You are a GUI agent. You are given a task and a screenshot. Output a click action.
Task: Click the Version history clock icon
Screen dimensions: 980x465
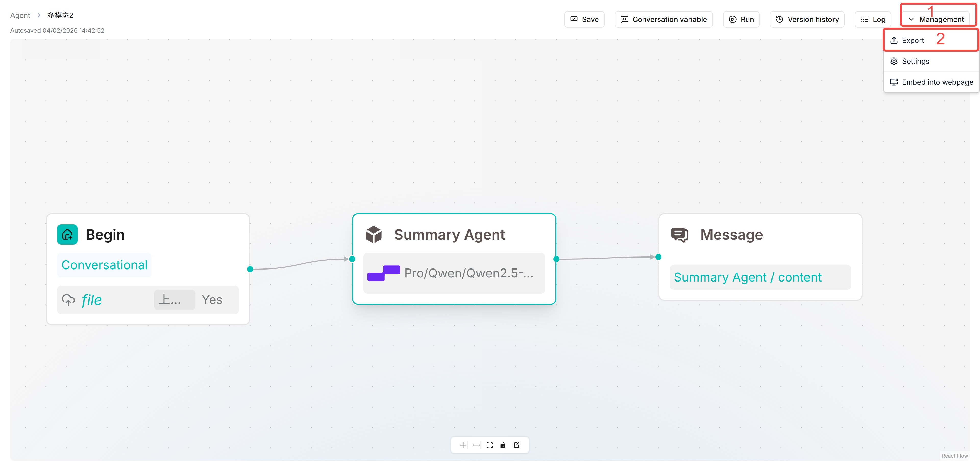[x=779, y=19]
